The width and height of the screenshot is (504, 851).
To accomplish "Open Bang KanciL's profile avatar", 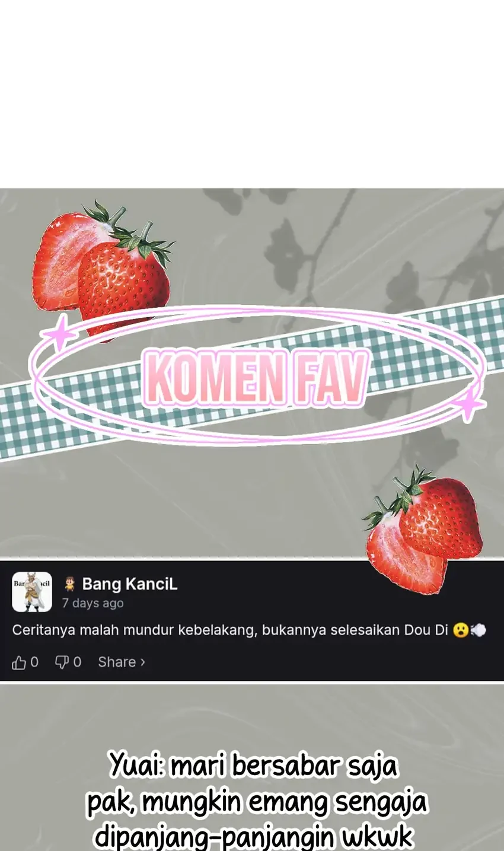I will [32, 592].
